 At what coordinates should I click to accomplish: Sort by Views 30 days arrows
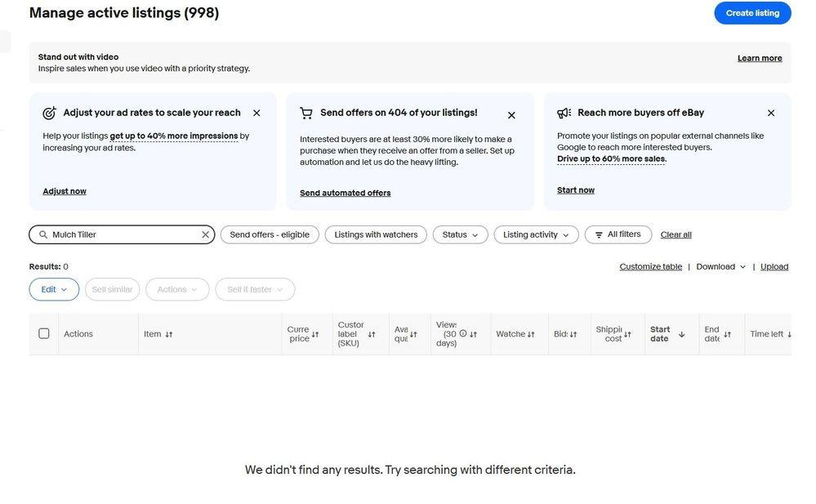473,334
